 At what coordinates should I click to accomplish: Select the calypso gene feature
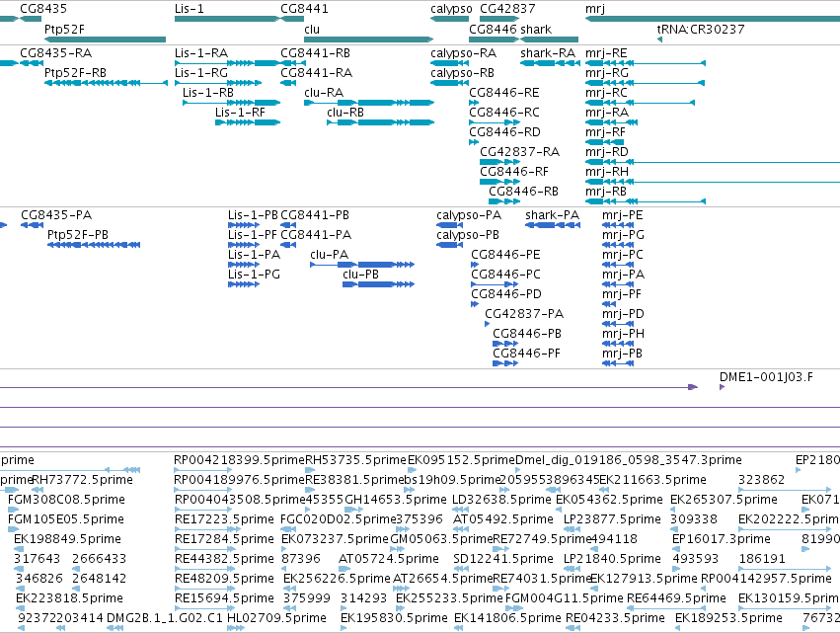(x=450, y=19)
